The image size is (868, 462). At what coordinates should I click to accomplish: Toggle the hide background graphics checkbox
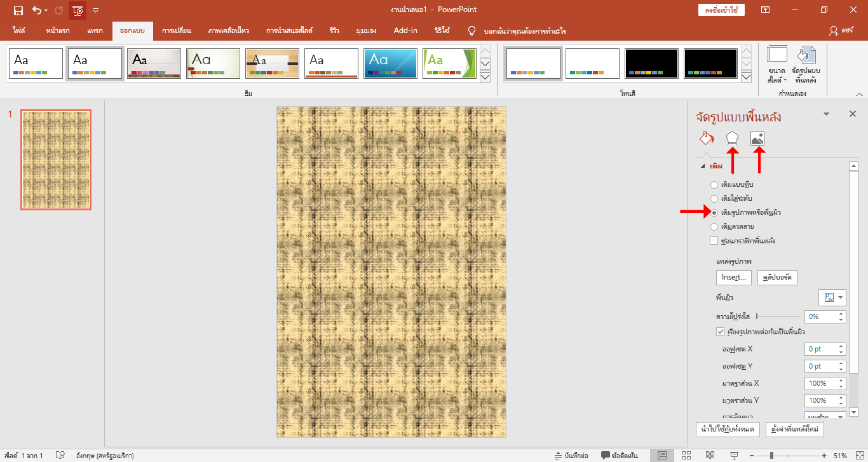tap(714, 241)
